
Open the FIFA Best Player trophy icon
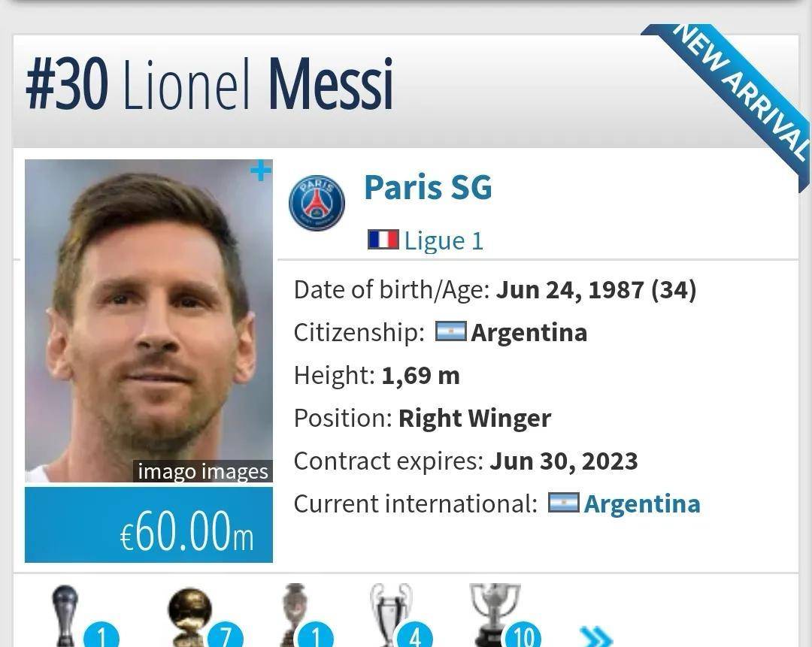(65, 615)
